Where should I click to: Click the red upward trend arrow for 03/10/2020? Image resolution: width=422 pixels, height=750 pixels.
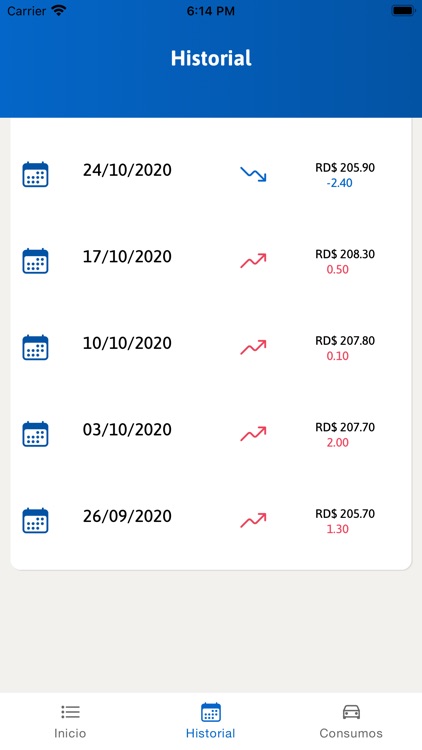(x=253, y=434)
